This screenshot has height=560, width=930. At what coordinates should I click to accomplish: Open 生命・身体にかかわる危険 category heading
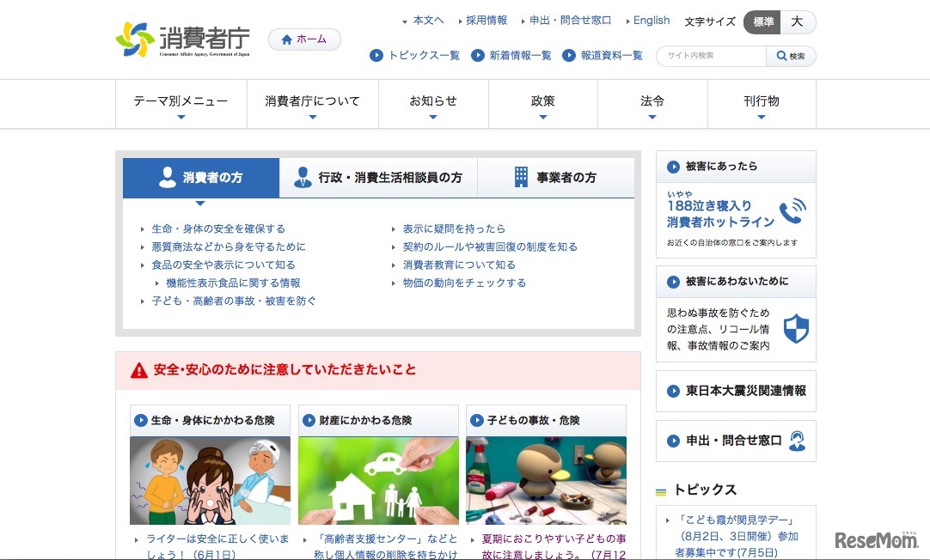pos(210,421)
